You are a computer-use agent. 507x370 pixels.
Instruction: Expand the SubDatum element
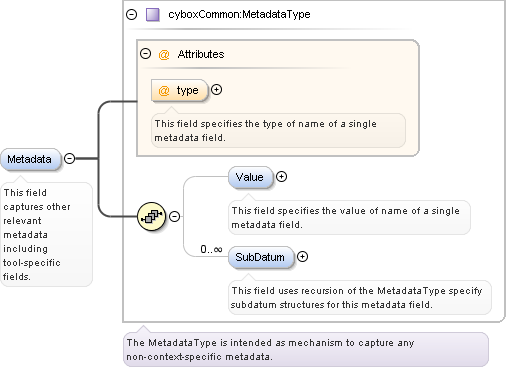click(302, 257)
